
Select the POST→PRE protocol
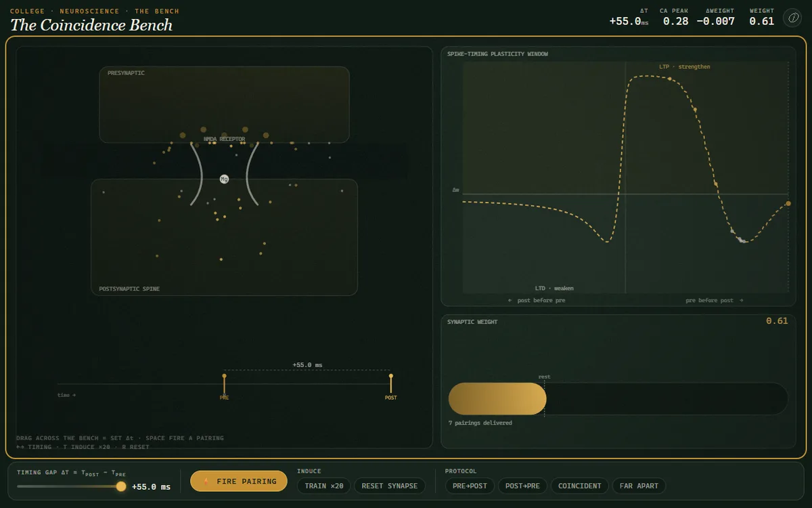point(523,486)
